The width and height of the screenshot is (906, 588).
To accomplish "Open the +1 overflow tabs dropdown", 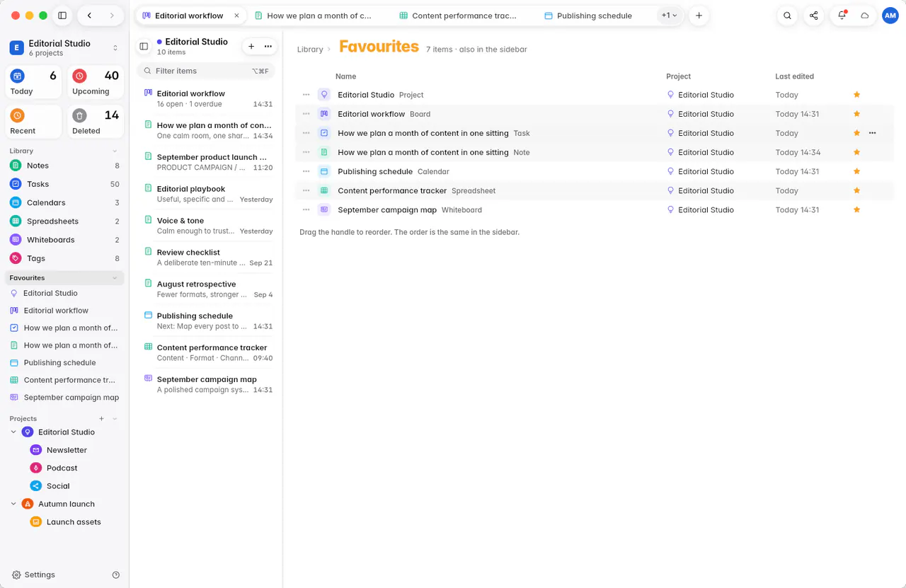I will point(669,16).
